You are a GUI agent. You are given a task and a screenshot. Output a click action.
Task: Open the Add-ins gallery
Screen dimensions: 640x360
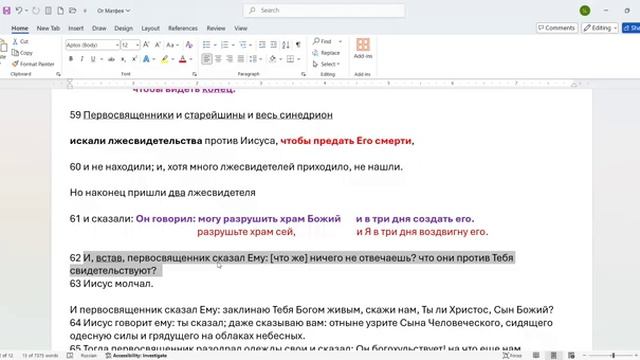click(363, 48)
